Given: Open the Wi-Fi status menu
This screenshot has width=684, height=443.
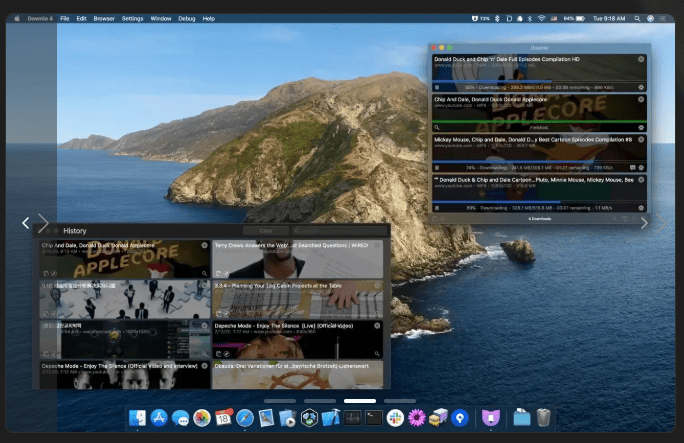Looking at the screenshot, I should 541,18.
